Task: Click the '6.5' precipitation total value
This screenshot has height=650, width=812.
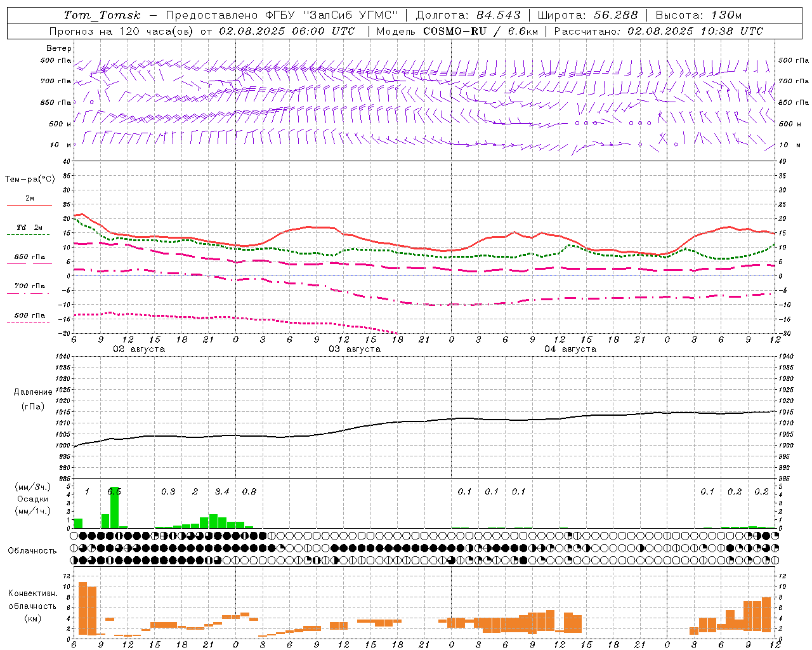Action: (114, 491)
